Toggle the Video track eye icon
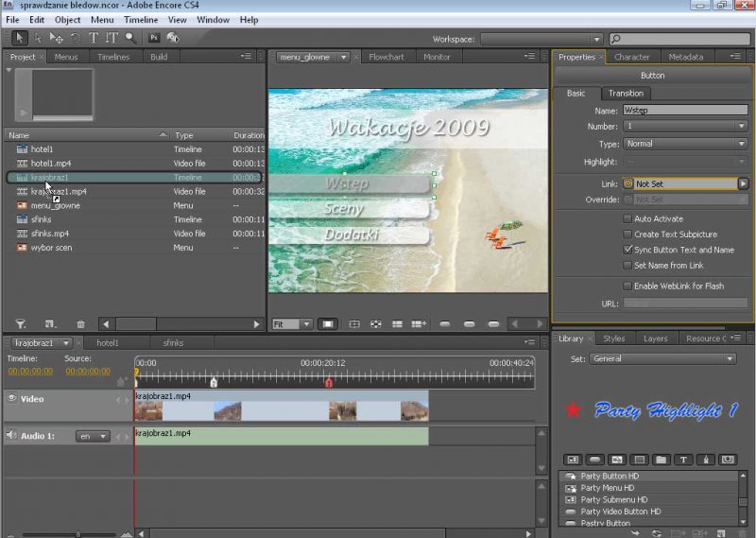The height and width of the screenshot is (538, 756). click(x=12, y=399)
